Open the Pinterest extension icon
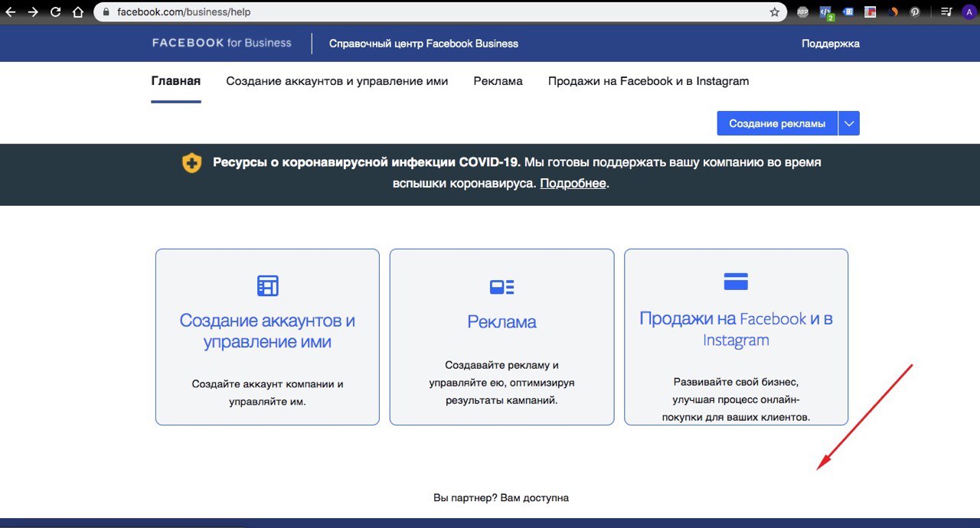 point(915,12)
